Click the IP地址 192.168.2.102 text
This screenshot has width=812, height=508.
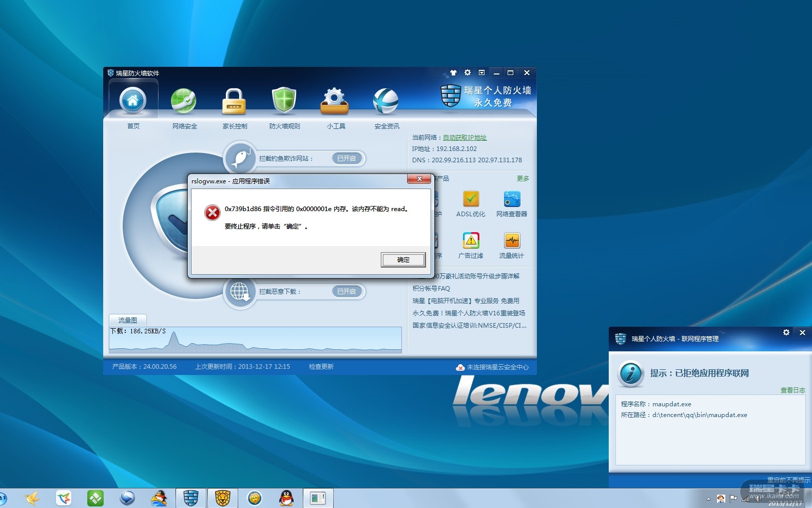click(444, 149)
